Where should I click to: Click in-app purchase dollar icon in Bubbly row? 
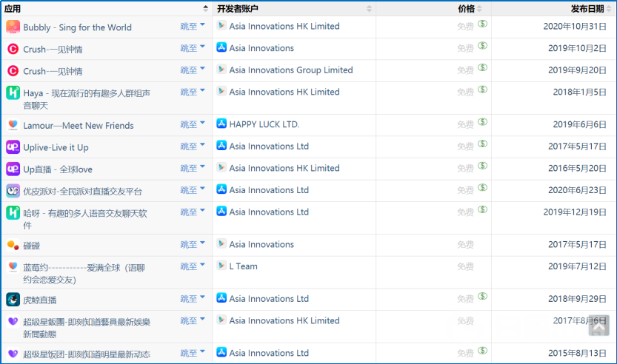click(482, 24)
